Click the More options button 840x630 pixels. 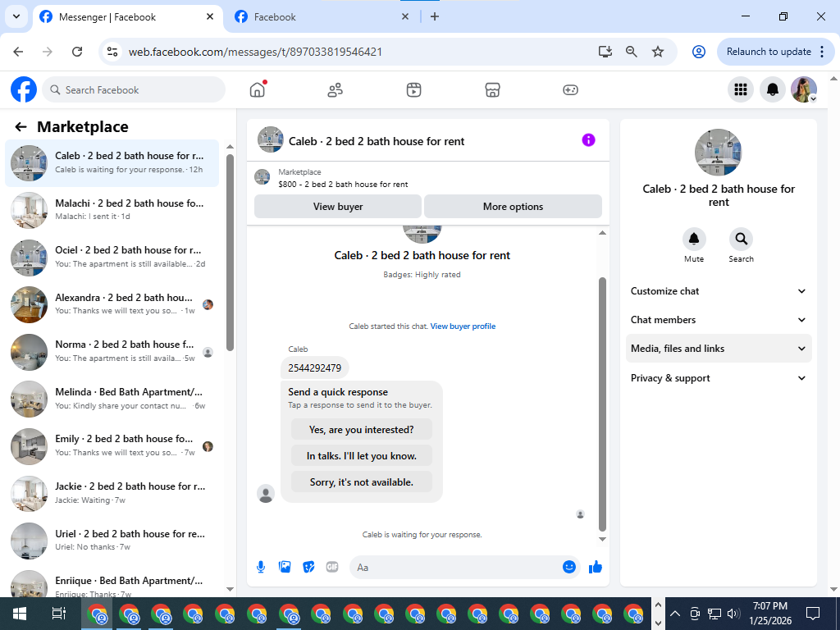point(513,207)
